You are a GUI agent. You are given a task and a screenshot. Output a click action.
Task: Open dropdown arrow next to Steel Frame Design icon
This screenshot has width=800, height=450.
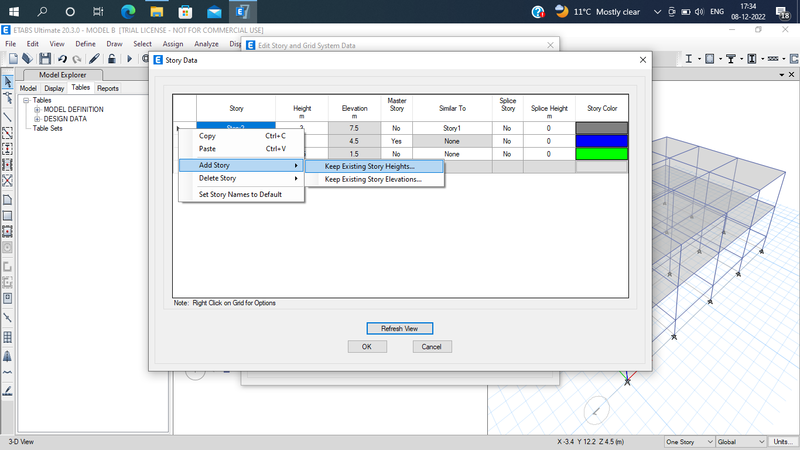[699, 59]
